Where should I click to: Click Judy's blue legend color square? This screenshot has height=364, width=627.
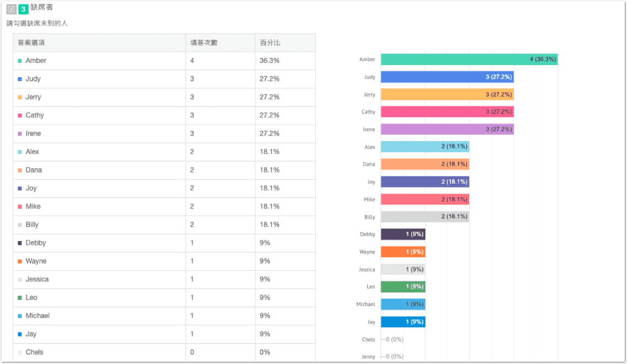coord(20,79)
